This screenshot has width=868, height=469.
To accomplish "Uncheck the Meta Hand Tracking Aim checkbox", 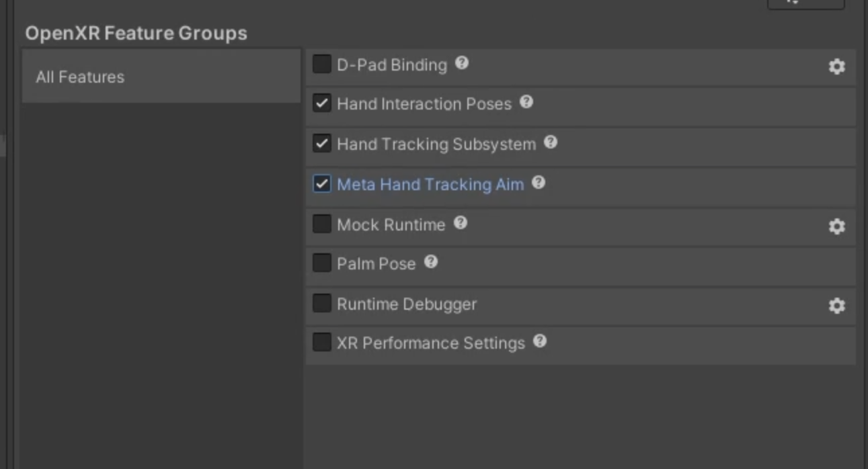I will tap(321, 184).
